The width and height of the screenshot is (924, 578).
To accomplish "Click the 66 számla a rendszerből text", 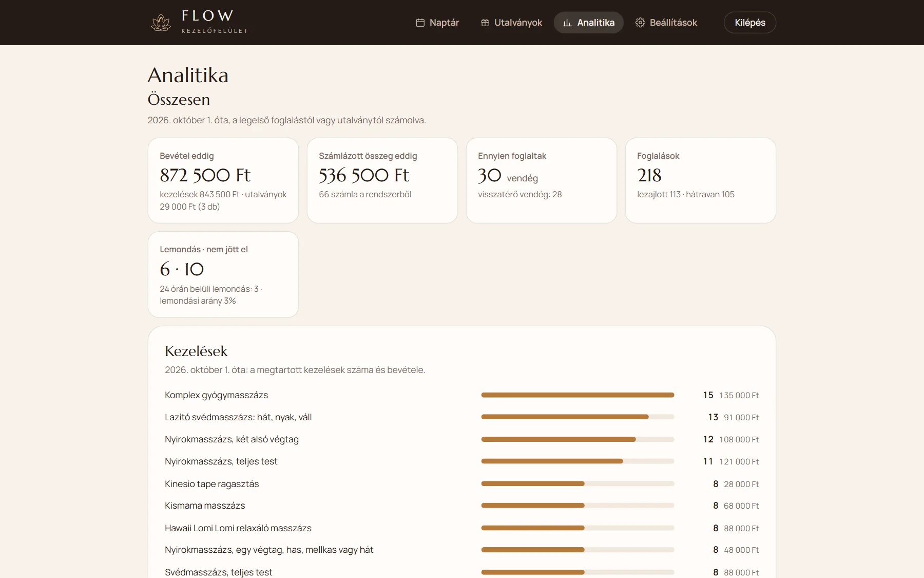I will point(365,194).
